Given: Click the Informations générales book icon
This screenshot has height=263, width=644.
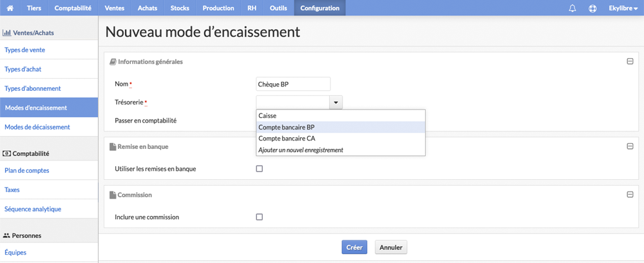Looking at the screenshot, I should pos(113,62).
